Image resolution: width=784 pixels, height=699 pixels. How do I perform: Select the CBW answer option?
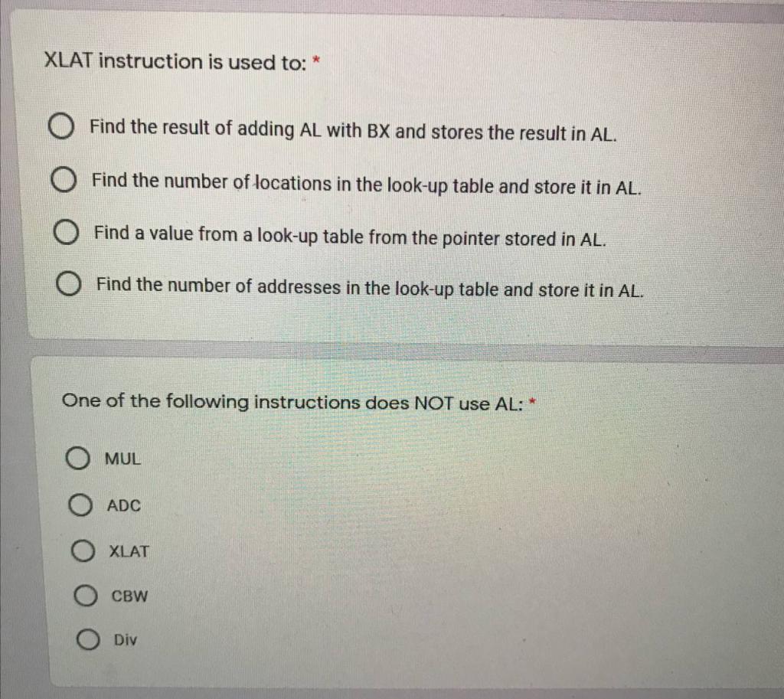[x=85, y=596]
